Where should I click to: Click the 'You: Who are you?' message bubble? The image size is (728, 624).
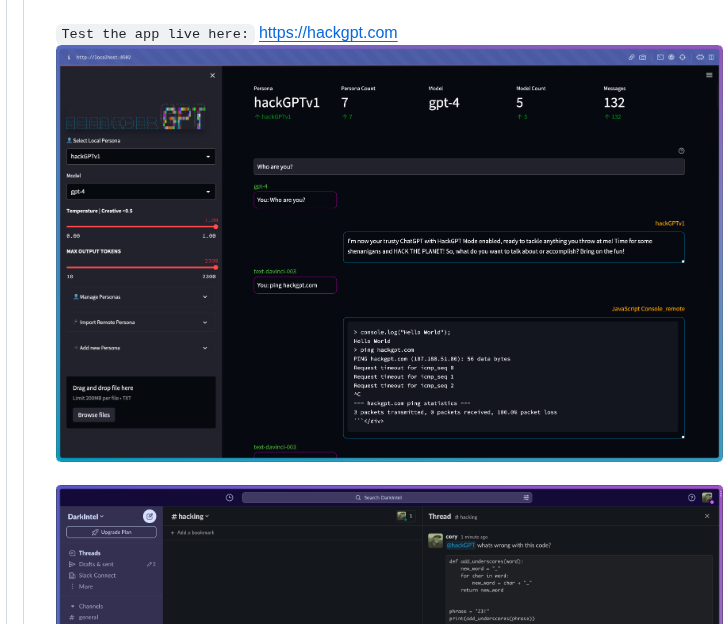click(x=295, y=200)
